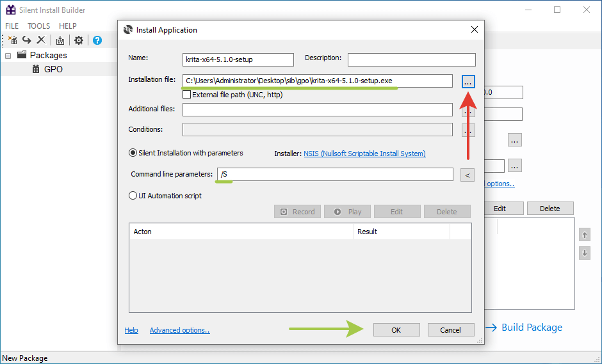This screenshot has height=364, width=602.
Task: Click the blue question mark help icon
Action: tap(97, 40)
